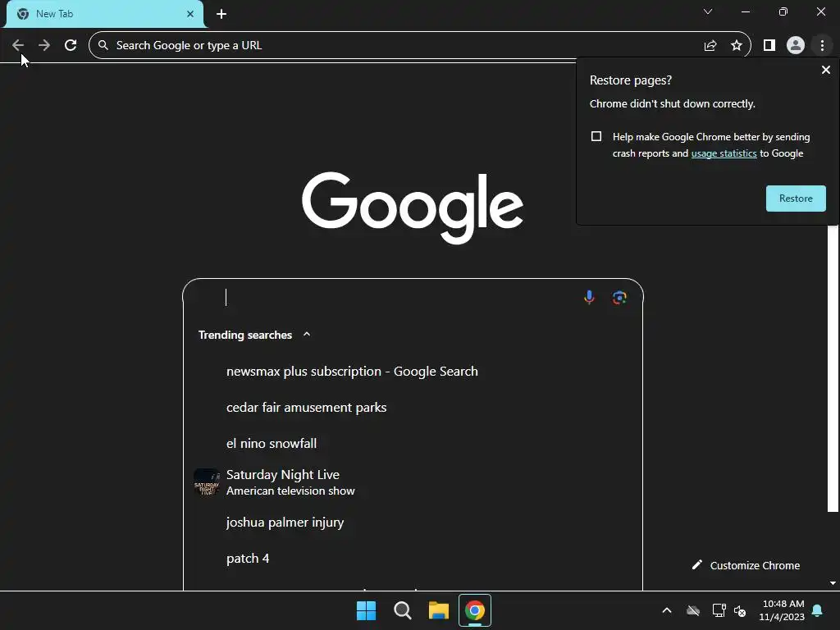
Task: Open Windows taskbar search
Action: tap(402, 610)
